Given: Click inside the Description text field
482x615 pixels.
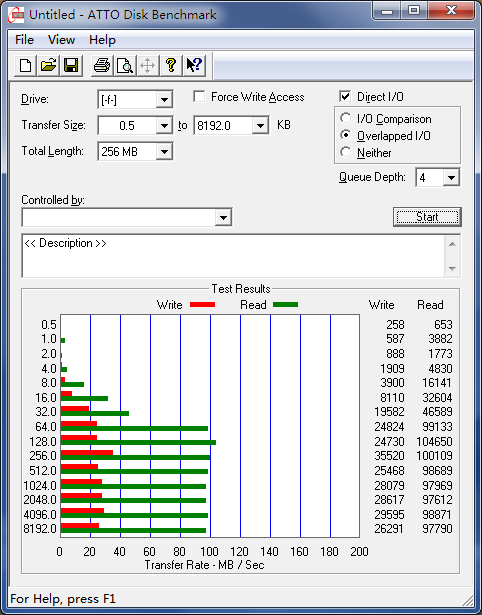Looking at the screenshot, I should click(x=234, y=256).
